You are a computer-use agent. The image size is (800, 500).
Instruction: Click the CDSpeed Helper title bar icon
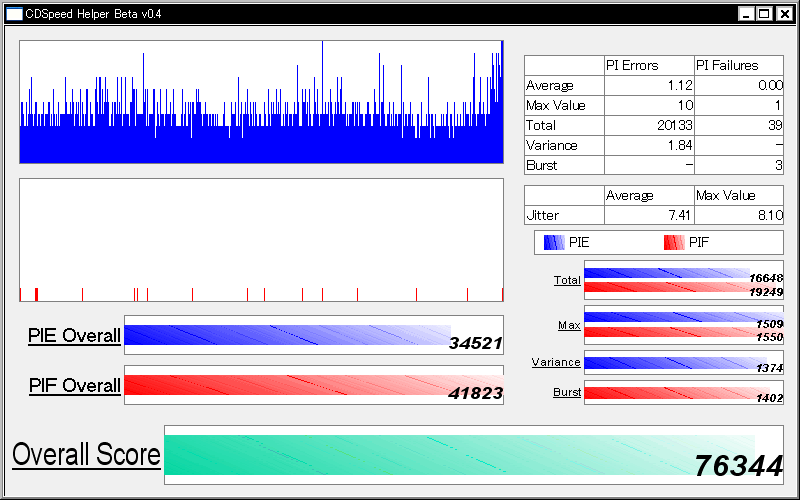pos(15,14)
